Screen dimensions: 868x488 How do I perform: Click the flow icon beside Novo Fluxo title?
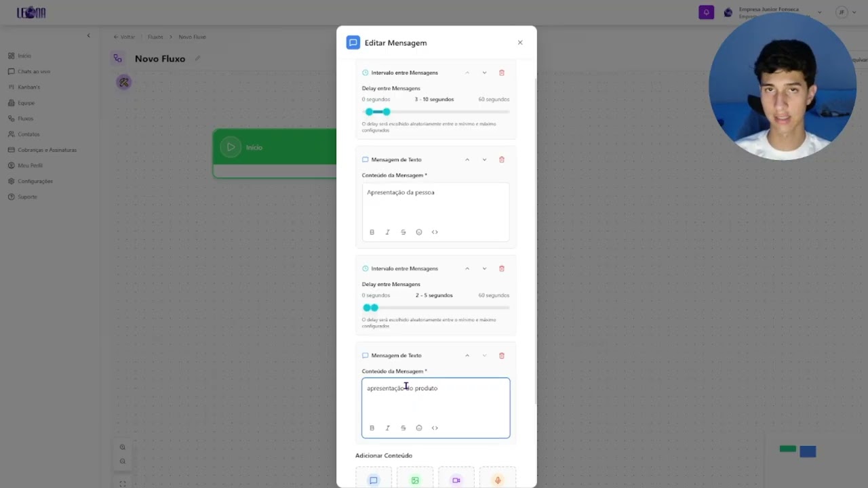[118, 58]
